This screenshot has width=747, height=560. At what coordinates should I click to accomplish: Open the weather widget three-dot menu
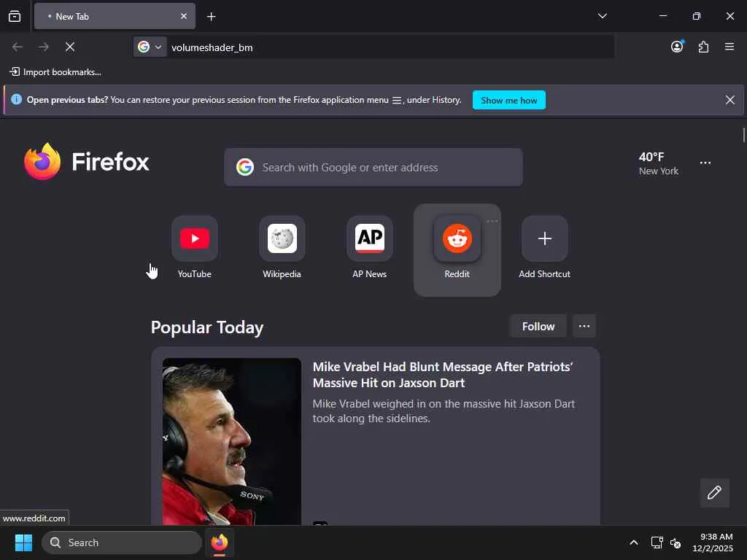click(x=705, y=163)
